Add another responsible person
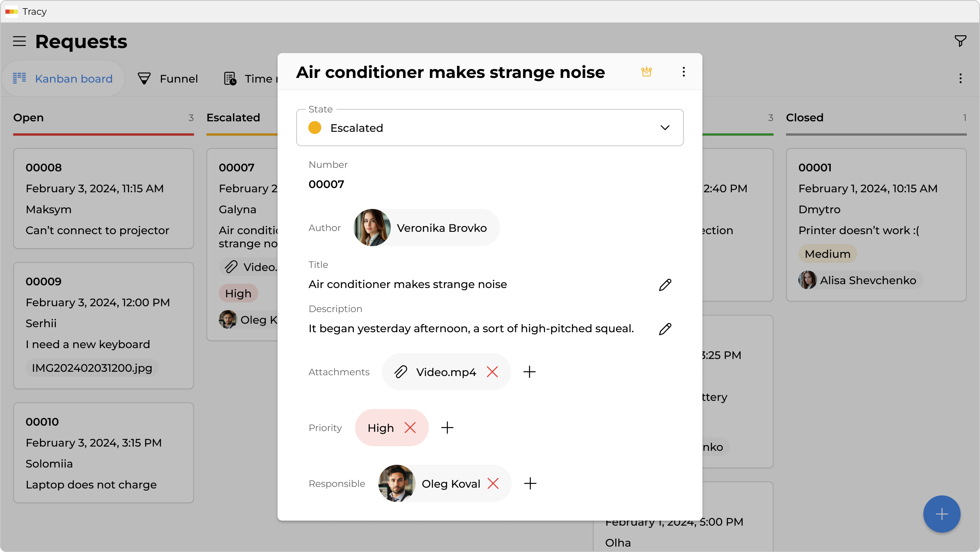This screenshot has width=980, height=552. click(x=530, y=484)
